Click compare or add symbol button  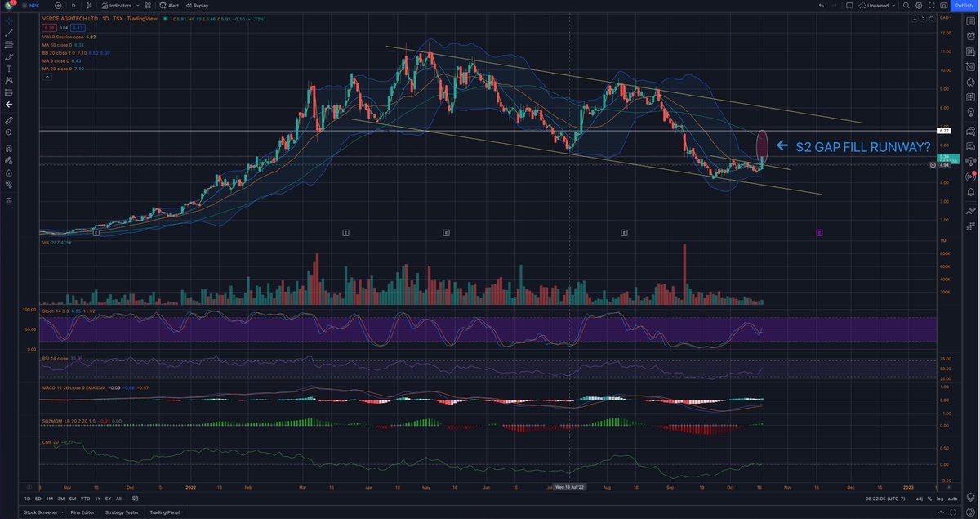pyautogui.click(x=58, y=6)
